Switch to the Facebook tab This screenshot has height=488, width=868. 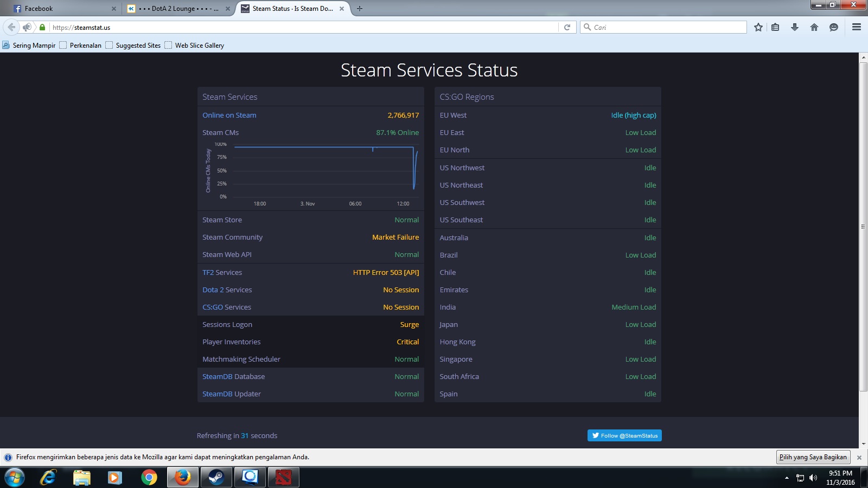click(60, 9)
